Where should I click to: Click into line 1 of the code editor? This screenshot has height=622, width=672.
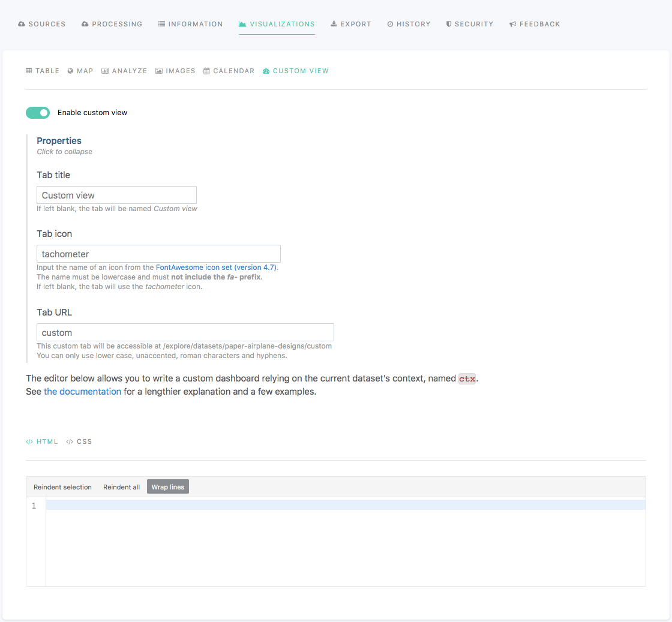pos(345,505)
